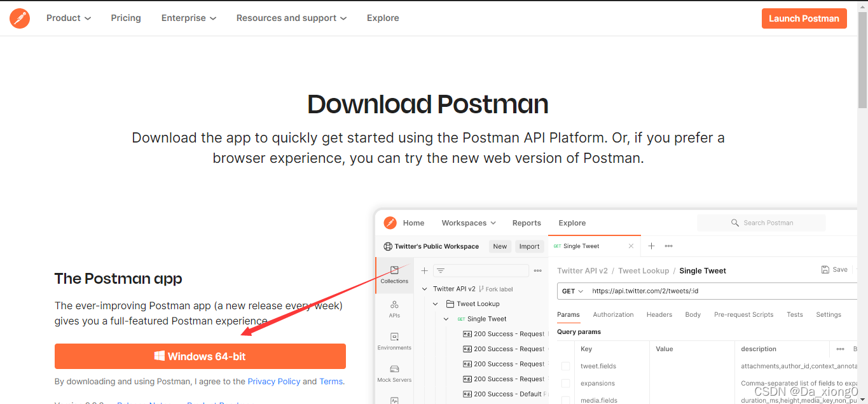Click the description column header
The width and height of the screenshot is (868, 404).
click(759, 349)
